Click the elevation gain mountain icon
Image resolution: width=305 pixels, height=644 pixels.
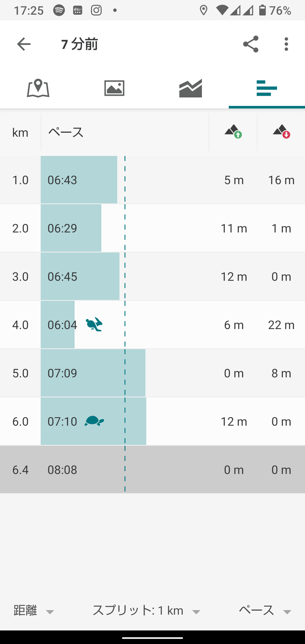coord(233,132)
